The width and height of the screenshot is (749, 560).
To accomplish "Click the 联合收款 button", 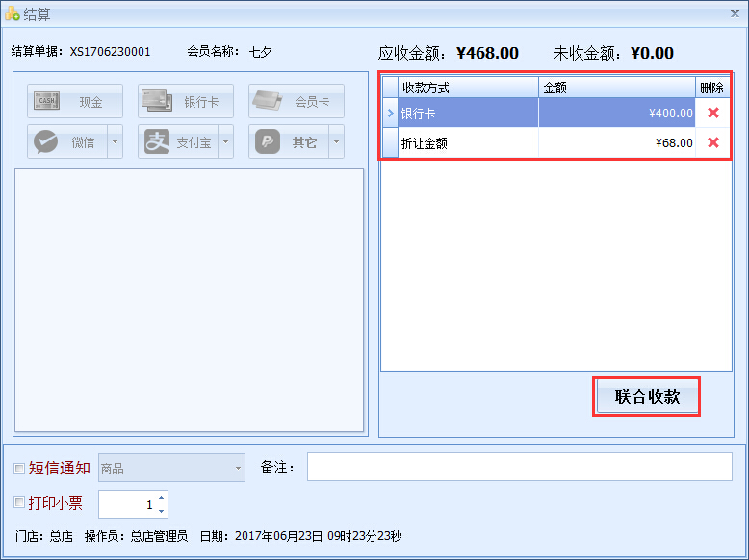I will coord(646,396).
